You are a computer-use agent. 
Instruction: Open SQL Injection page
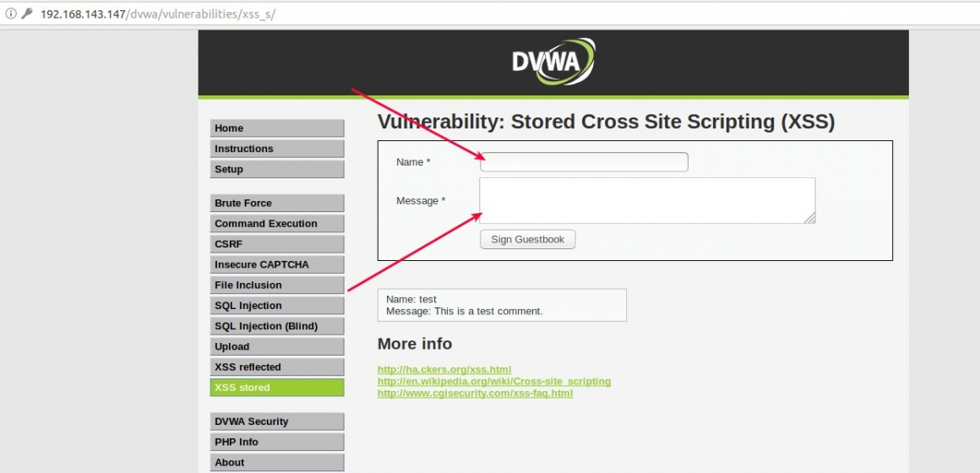pyautogui.click(x=277, y=306)
